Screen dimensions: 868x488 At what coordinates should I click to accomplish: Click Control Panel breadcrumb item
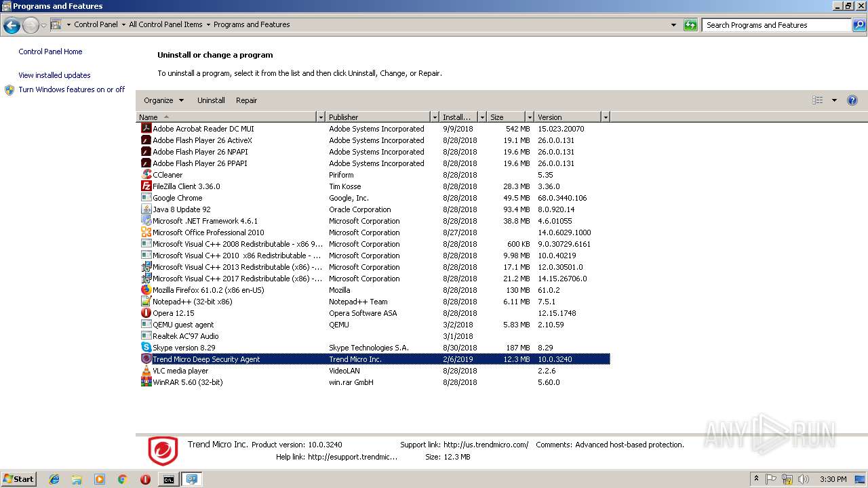96,24
